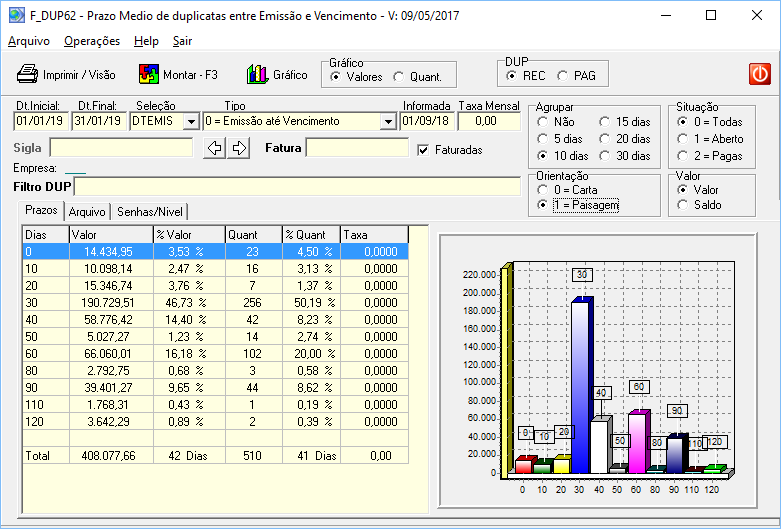The width and height of the screenshot is (781, 529).
Task: Select Situação 0 = Todas
Action: [x=683, y=122]
